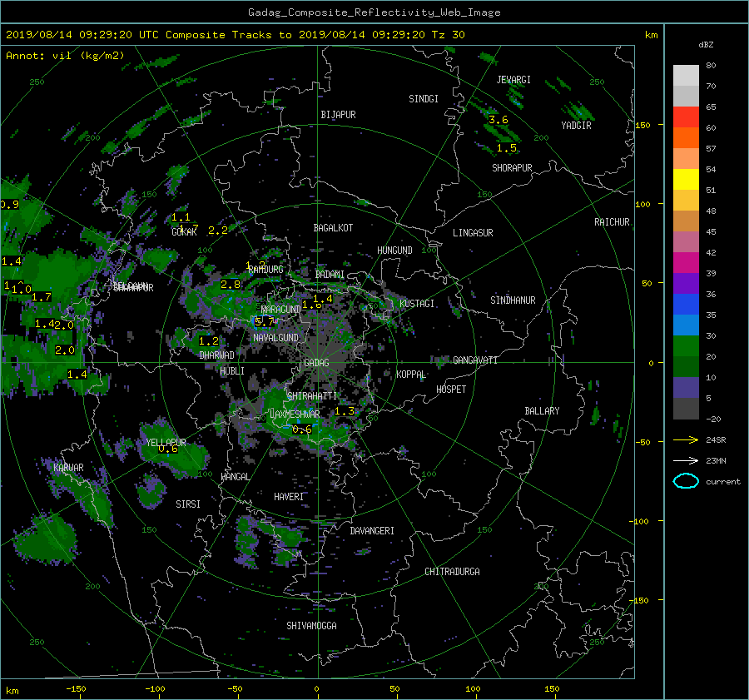Click the VIL value 1.3 storm annotation
Viewport: 749px width, 700px height.
pyautogui.click(x=345, y=411)
